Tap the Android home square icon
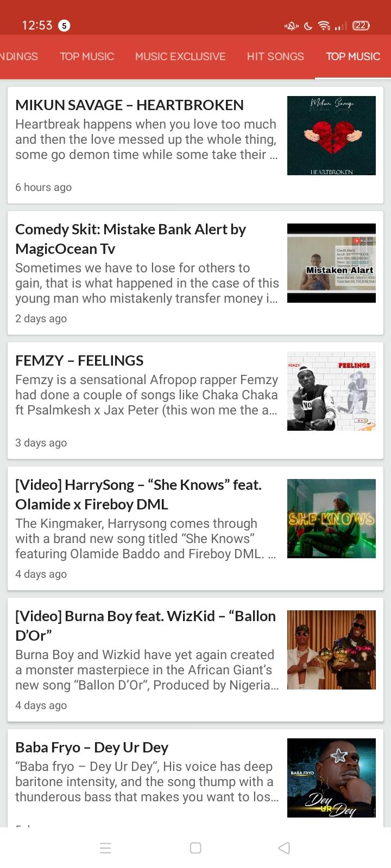The height and width of the screenshot is (868, 391). point(195,848)
